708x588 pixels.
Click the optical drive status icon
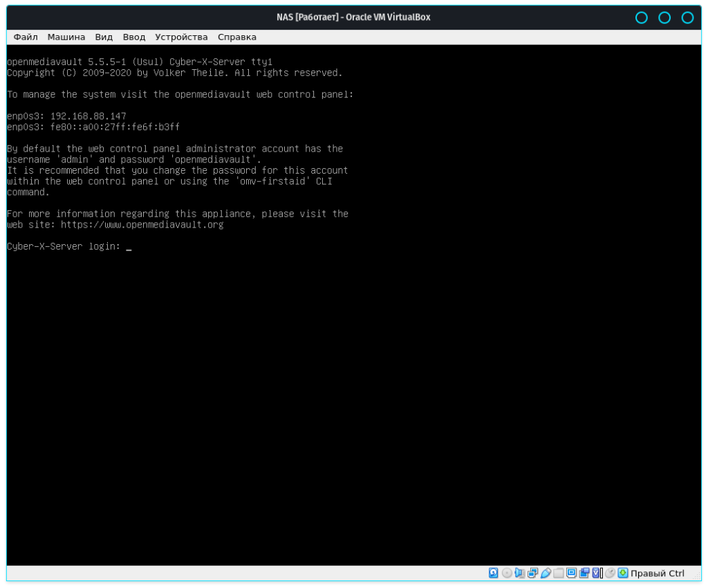(x=507, y=573)
